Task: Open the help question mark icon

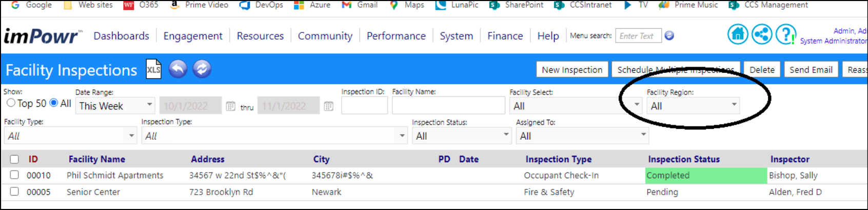Action: 785,34
